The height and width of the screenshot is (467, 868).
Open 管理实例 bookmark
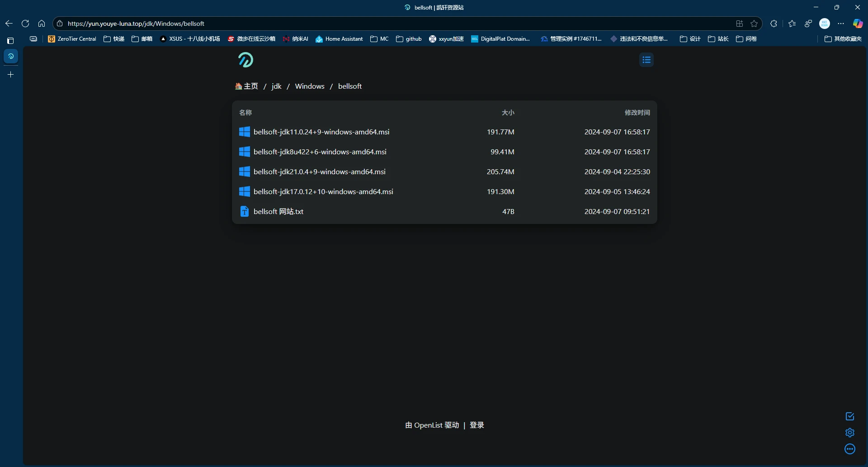pyautogui.click(x=571, y=39)
